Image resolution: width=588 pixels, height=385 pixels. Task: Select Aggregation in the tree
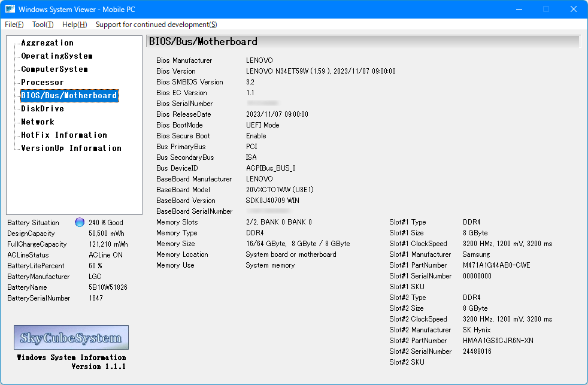click(x=47, y=43)
